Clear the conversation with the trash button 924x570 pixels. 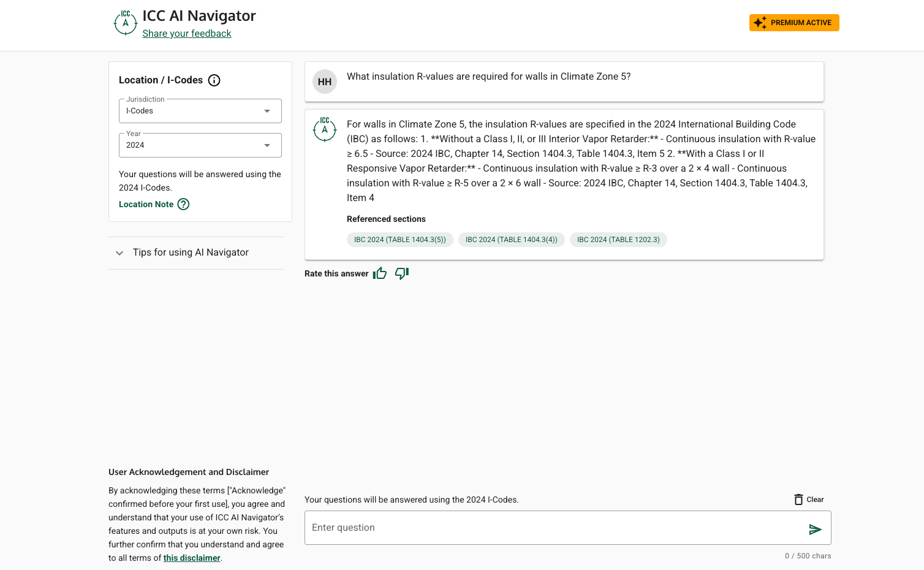[x=809, y=500]
